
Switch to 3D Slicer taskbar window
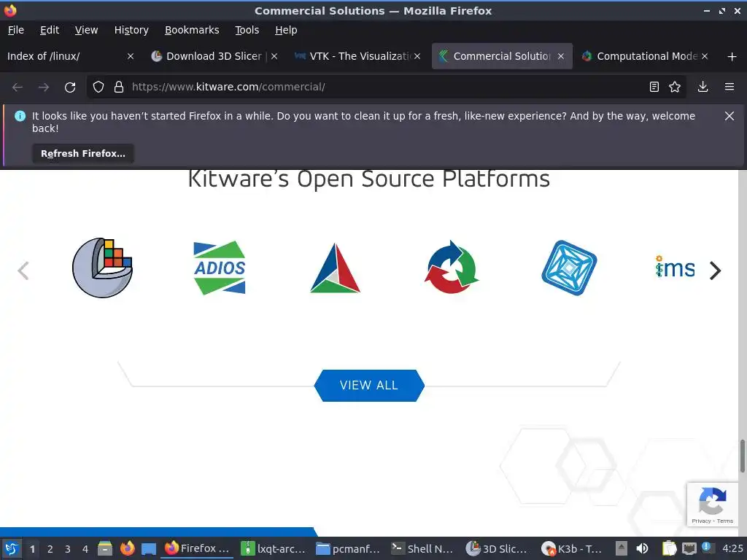click(x=498, y=548)
